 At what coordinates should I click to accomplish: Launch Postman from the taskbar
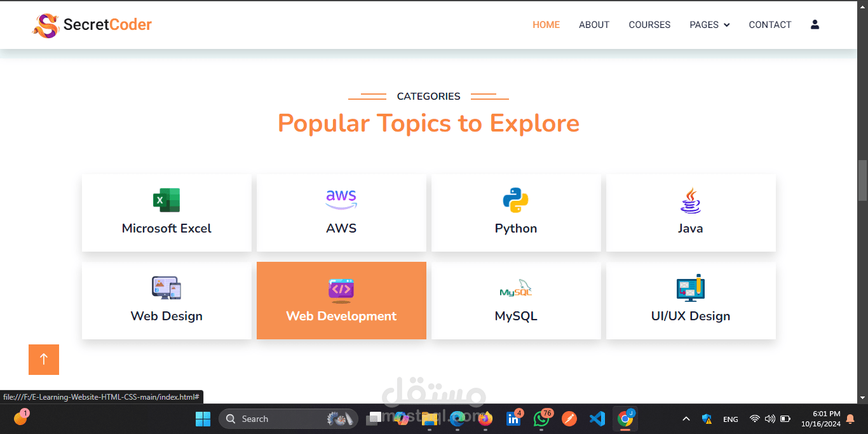click(569, 419)
